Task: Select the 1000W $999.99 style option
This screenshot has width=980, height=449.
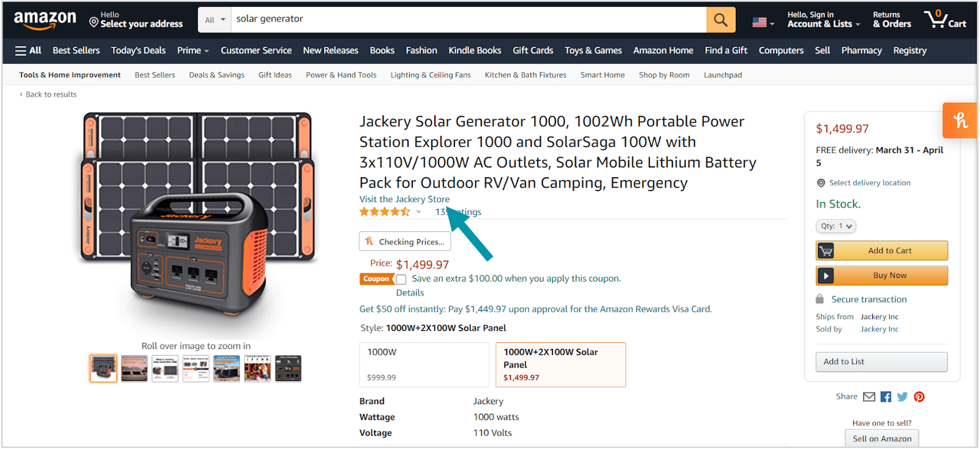Action: coord(424,364)
